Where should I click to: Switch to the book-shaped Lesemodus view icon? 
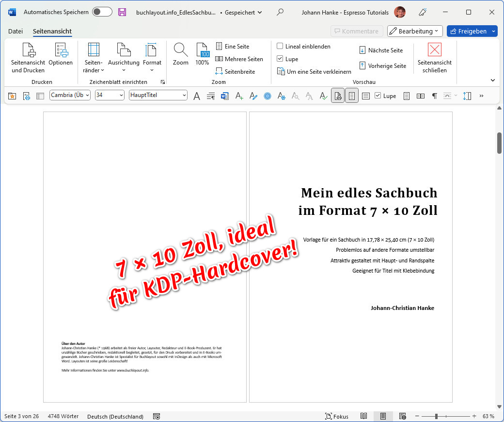coord(363,416)
